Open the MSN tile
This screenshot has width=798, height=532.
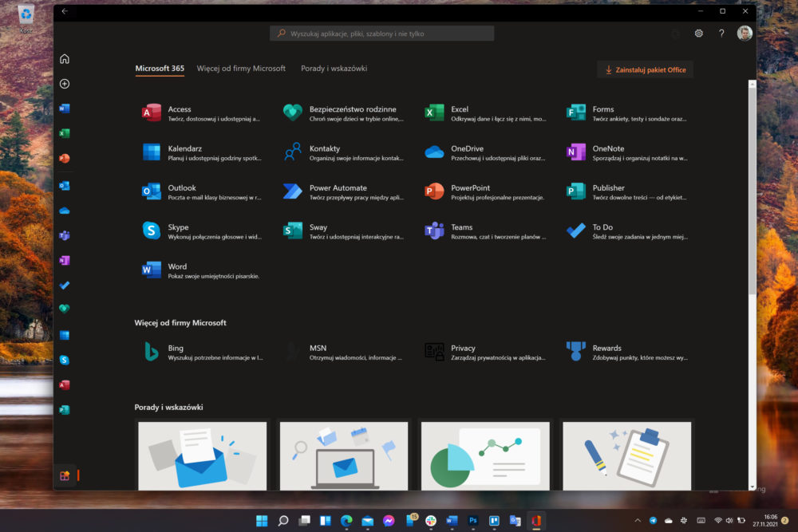coord(343,352)
